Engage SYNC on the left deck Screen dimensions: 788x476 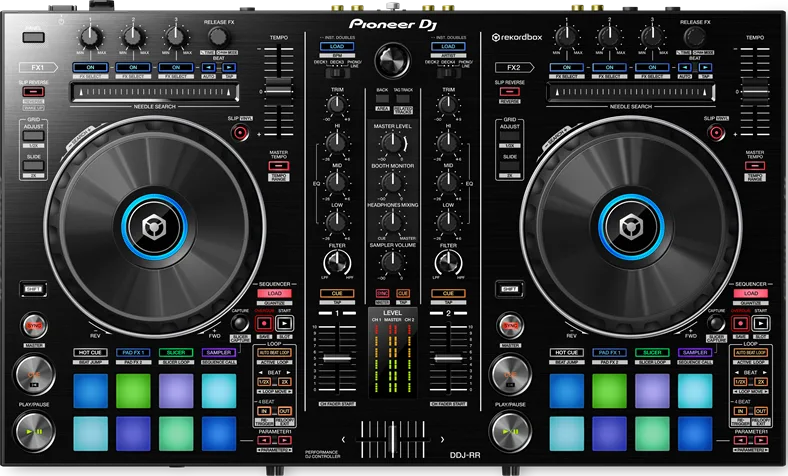(34, 326)
